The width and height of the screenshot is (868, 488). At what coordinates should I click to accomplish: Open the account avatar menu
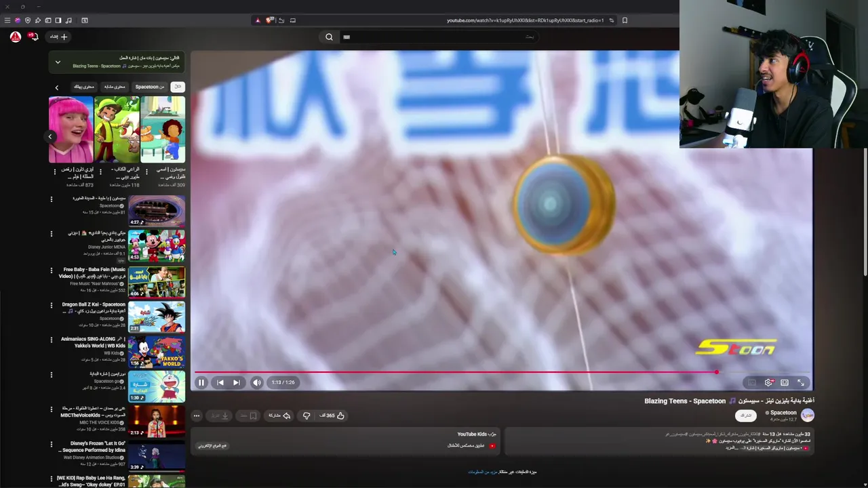pos(15,37)
